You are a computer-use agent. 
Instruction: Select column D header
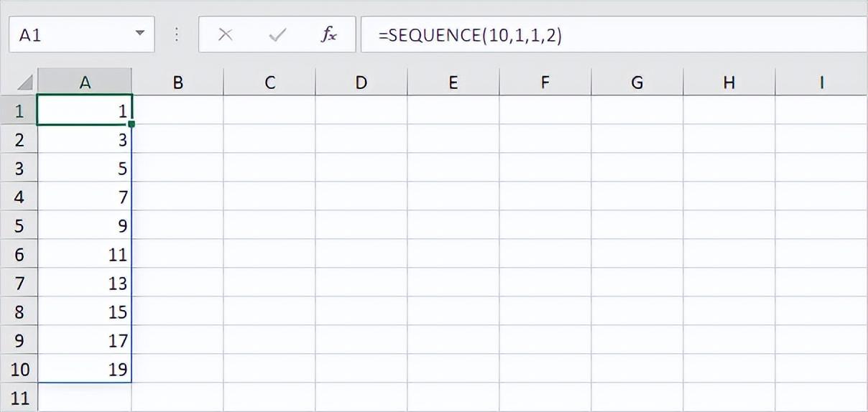[x=361, y=83]
